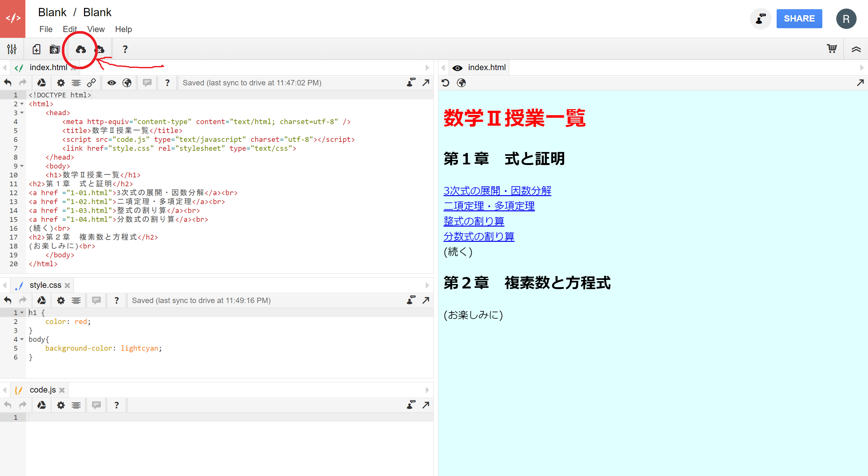This screenshot has width=868, height=476.
Task: Open gear settings in style.css toolbar
Action: [x=61, y=301]
